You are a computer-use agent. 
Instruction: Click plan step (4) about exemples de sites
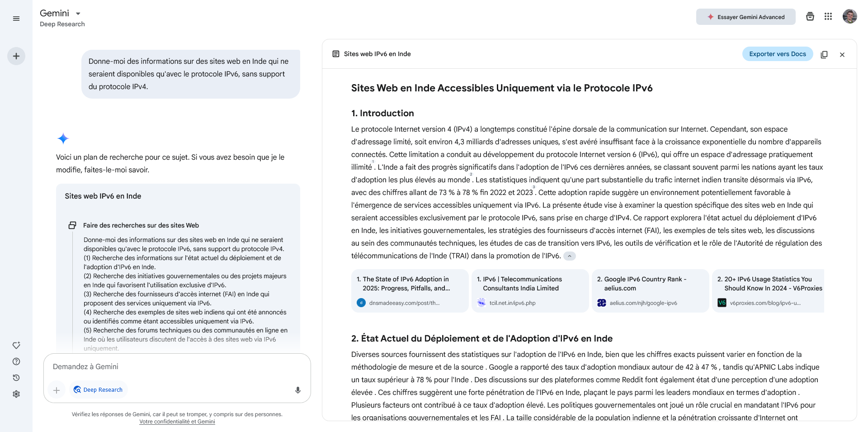click(x=185, y=317)
